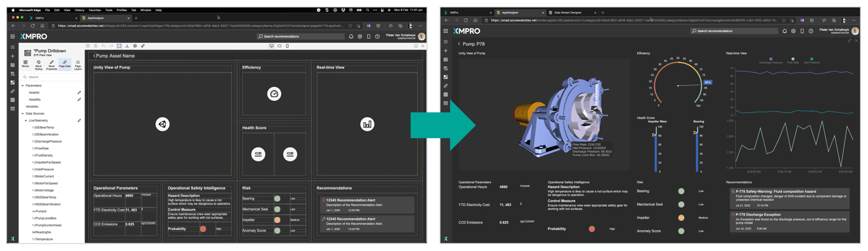The height and width of the screenshot is (251, 868).
Task: Open P-778 Discharge Exception recommendation
Action: 789,221
